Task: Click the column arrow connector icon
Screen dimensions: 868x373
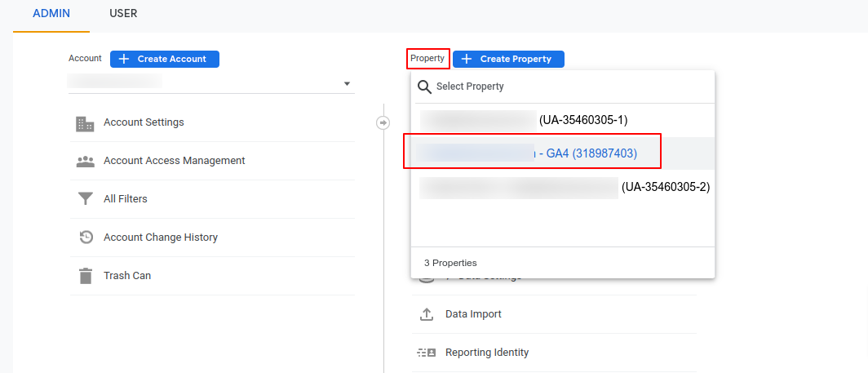Action: 383,122
